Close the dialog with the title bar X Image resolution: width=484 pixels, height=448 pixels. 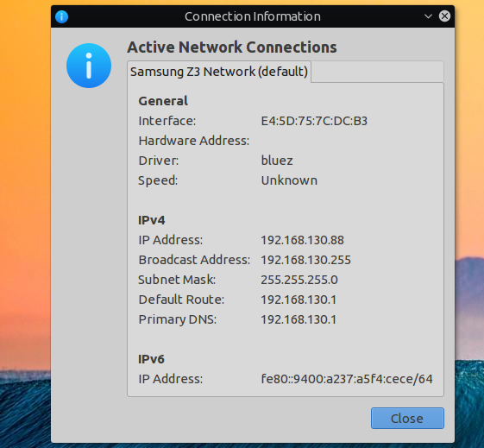click(x=444, y=16)
